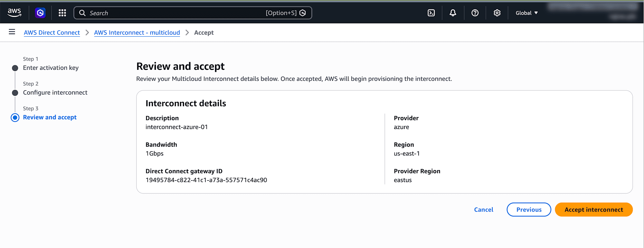Select Step 3 Review and accept
This screenshot has width=644, height=248.
pos(50,117)
